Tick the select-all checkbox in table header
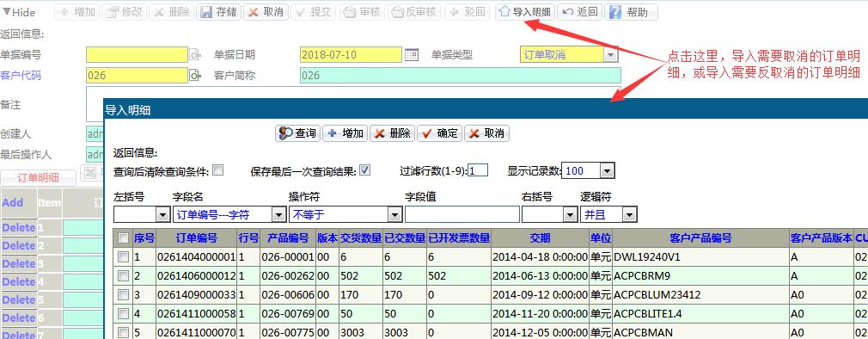 click(x=123, y=238)
